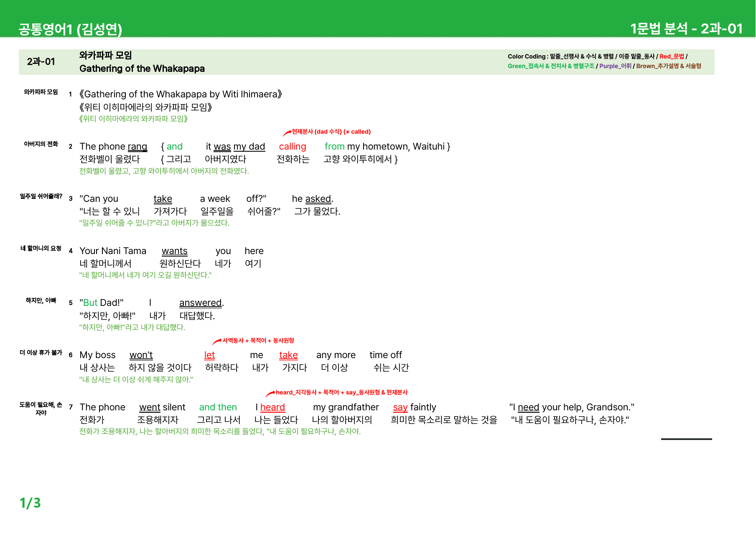Click the red word calling
This screenshot has height=534, width=756.
tap(293, 147)
